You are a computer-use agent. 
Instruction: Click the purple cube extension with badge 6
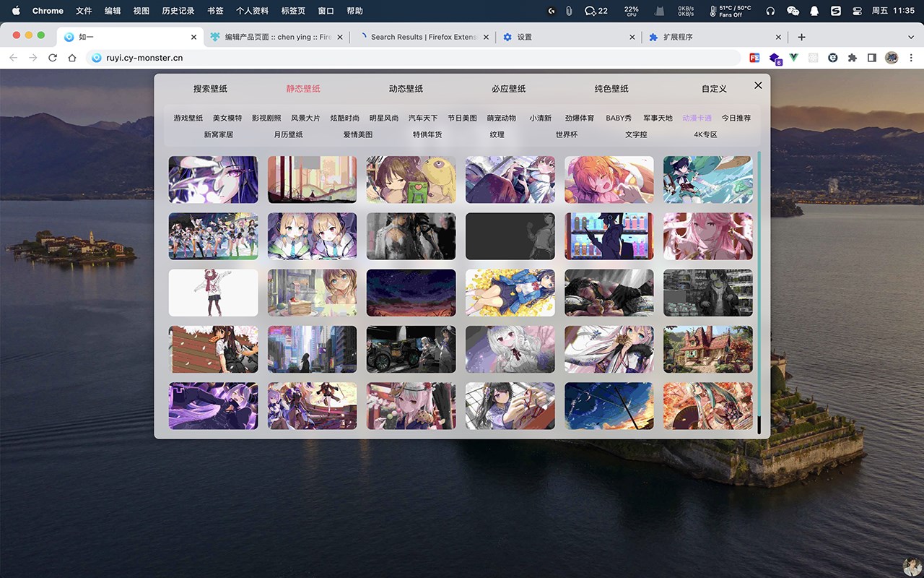775,59
